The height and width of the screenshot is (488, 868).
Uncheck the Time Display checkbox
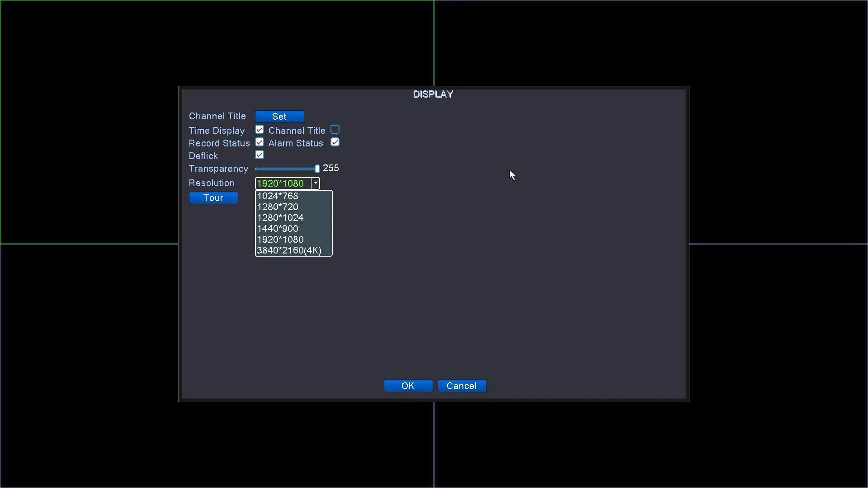[x=259, y=130]
